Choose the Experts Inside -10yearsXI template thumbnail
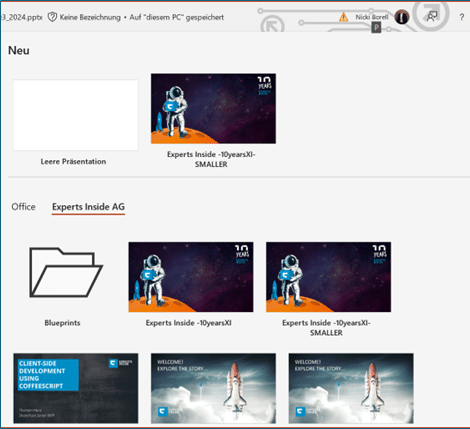470x429 pixels. 191,277
